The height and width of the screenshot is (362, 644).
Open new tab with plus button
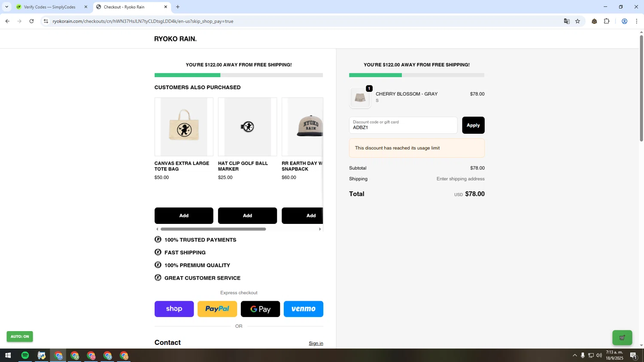click(178, 7)
